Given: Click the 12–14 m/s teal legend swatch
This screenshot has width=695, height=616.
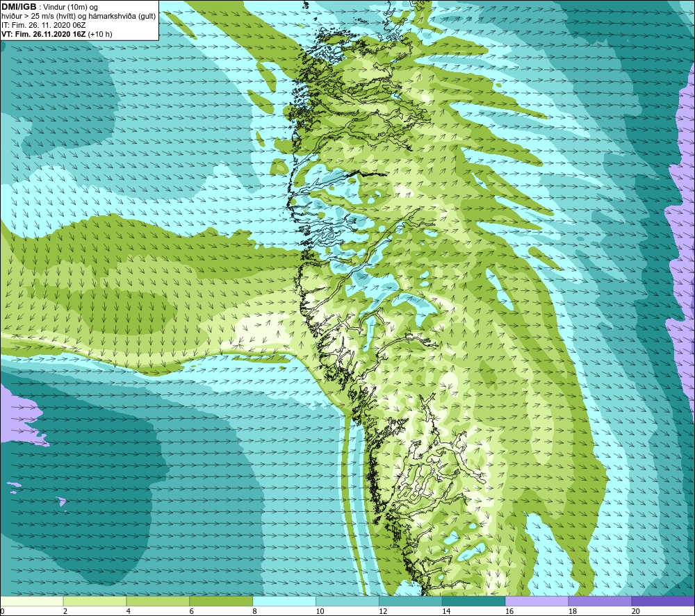Looking at the screenshot, I should click(411, 601).
